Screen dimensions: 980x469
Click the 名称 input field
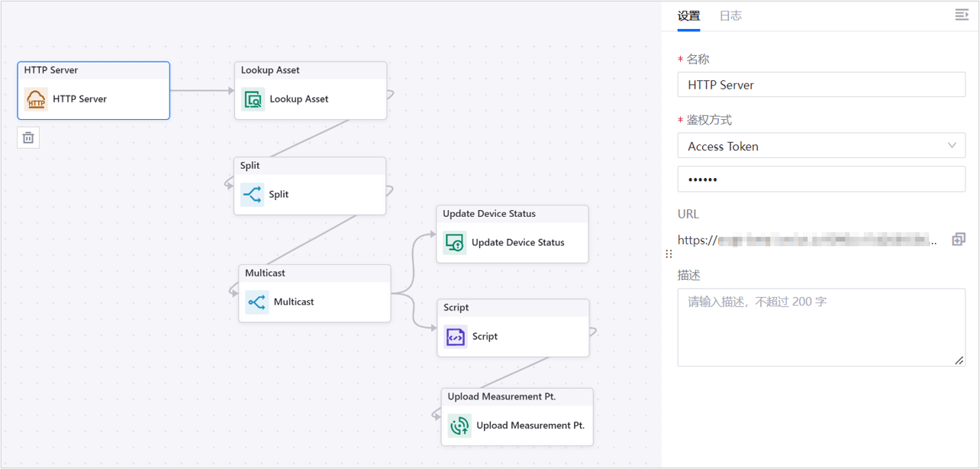click(821, 85)
